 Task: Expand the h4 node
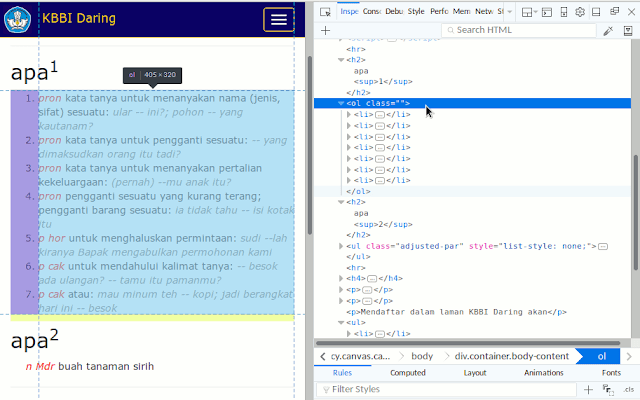(341, 278)
